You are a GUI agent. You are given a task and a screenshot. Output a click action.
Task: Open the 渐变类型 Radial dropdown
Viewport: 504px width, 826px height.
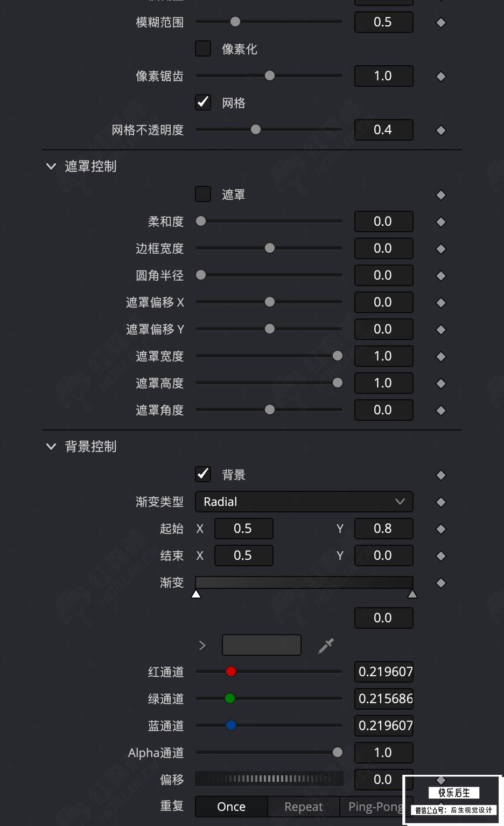pos(304,502)
